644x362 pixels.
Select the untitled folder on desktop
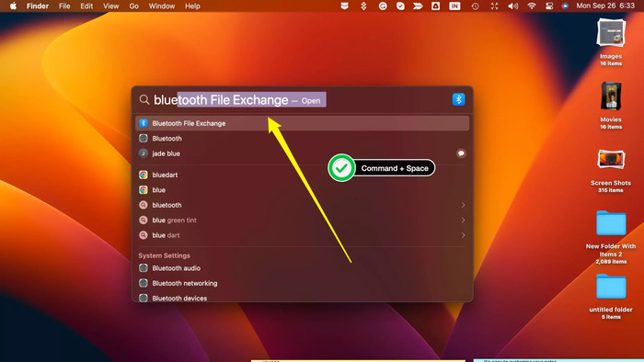(x=611, y=296)
